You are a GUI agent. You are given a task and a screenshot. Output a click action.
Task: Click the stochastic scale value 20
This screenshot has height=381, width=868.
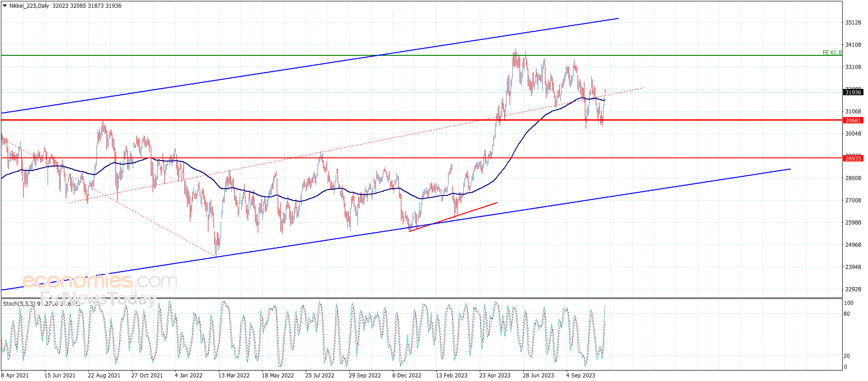tap(847, 356)
